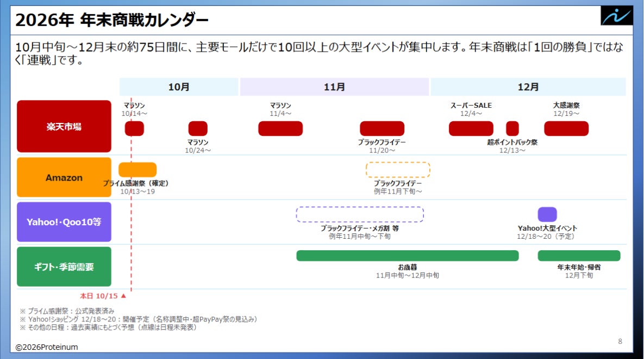Click the red bar under スーパーSALE 12/4～

(471, 128)
